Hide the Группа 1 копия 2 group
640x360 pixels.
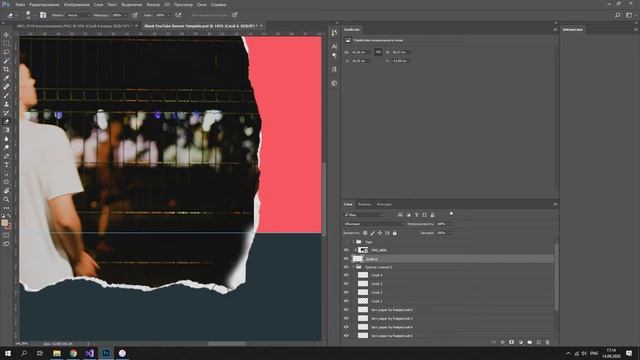click(346, 267)
